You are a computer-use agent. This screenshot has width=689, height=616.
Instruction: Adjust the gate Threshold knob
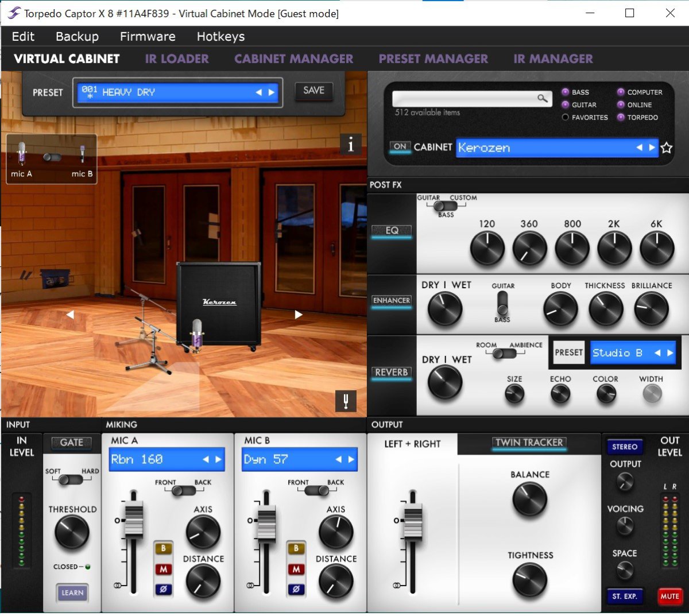72,532
